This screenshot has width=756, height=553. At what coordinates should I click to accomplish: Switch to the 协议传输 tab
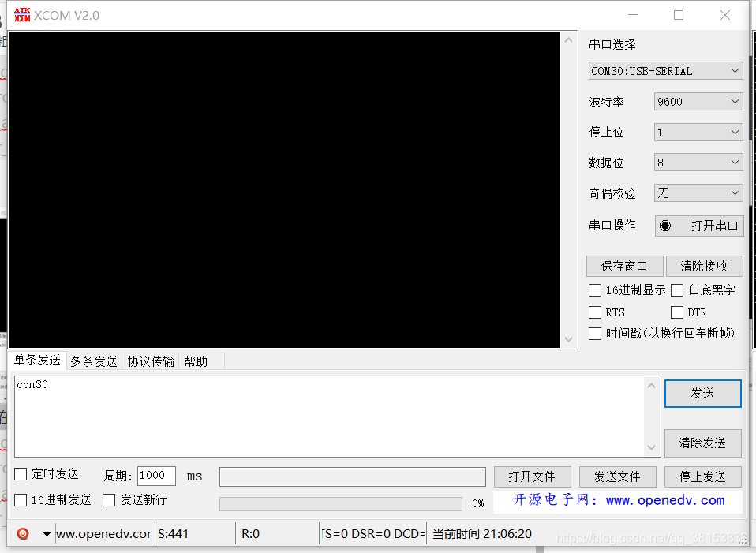(151, 361)
